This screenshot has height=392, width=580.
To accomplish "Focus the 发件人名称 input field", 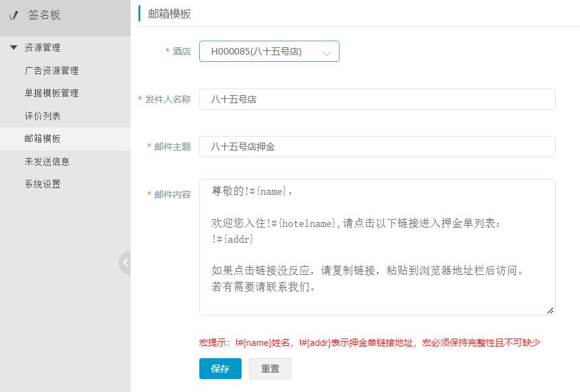I will point(377,99).
